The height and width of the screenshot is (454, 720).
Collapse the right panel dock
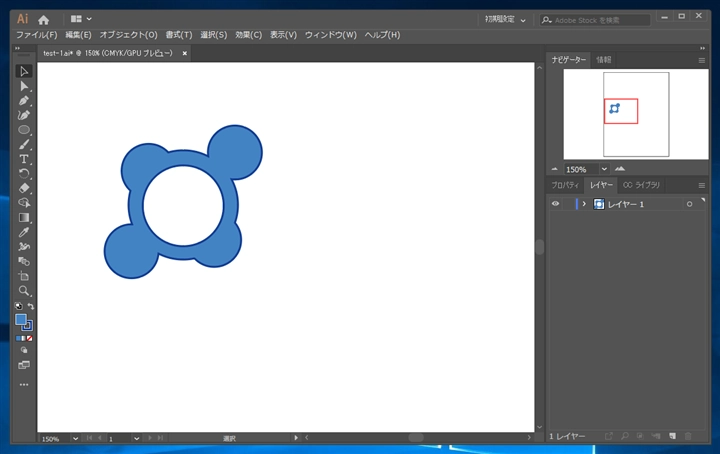pos(702,48)
